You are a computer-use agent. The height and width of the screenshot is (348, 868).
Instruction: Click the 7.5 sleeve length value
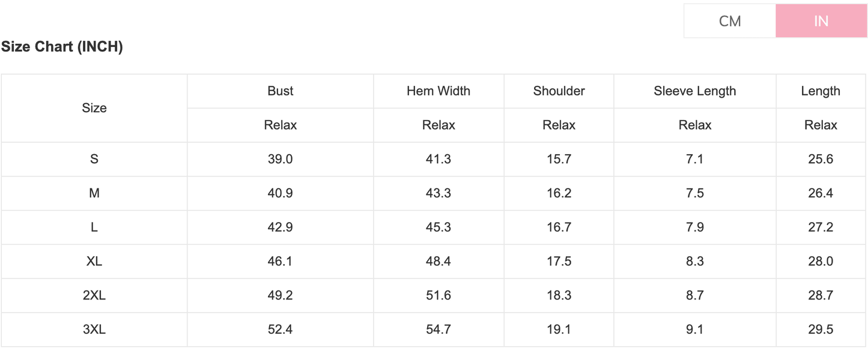[x=694, y=193]
